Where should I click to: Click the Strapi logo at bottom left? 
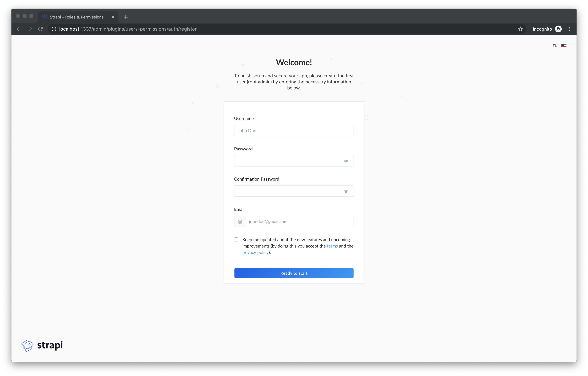(42, 346)
